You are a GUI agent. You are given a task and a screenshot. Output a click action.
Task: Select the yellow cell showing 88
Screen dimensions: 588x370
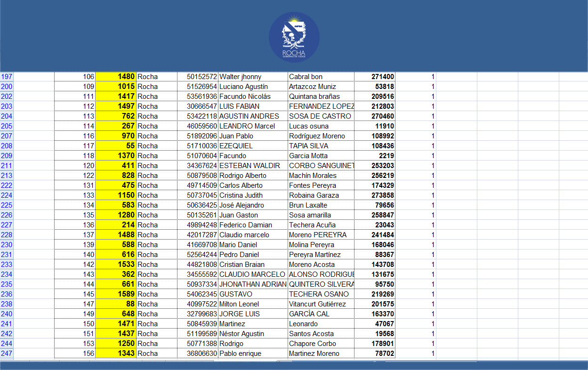[116, 304]
